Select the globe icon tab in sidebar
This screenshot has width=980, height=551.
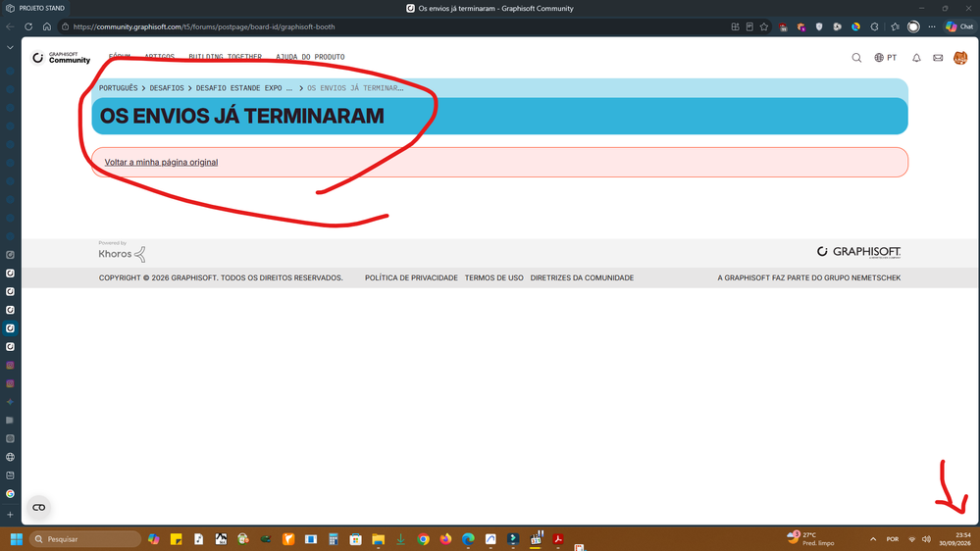click(10, 457)
